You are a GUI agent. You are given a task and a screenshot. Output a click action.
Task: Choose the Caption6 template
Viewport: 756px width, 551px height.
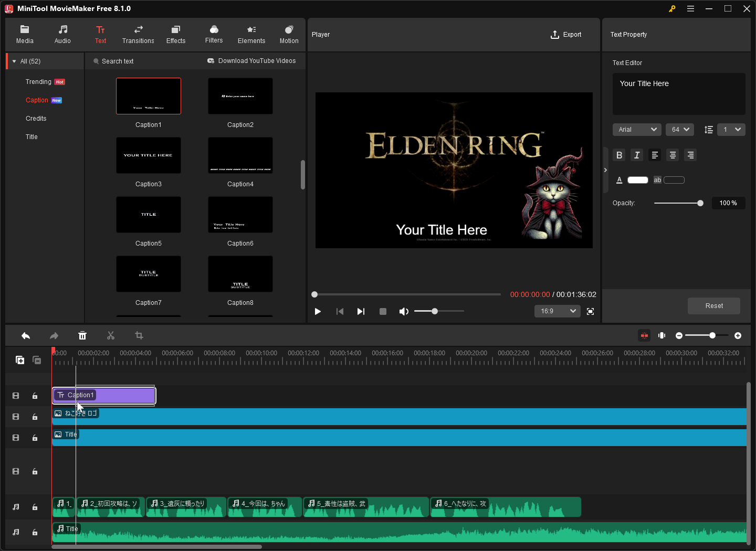click(240, 215)
